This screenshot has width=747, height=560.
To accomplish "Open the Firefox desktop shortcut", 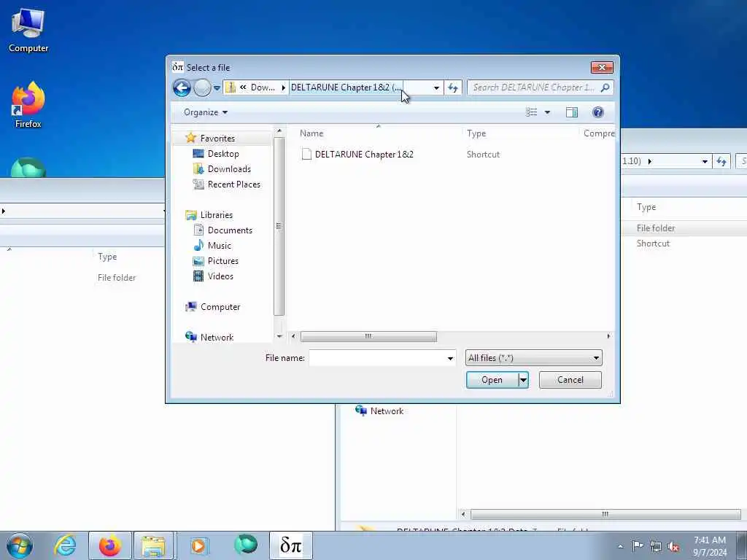I will (x=28, y=105).
